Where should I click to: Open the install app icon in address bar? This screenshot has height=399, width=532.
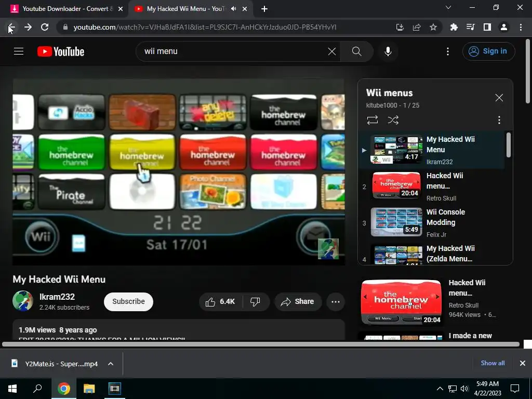click(x=400, y=27)
